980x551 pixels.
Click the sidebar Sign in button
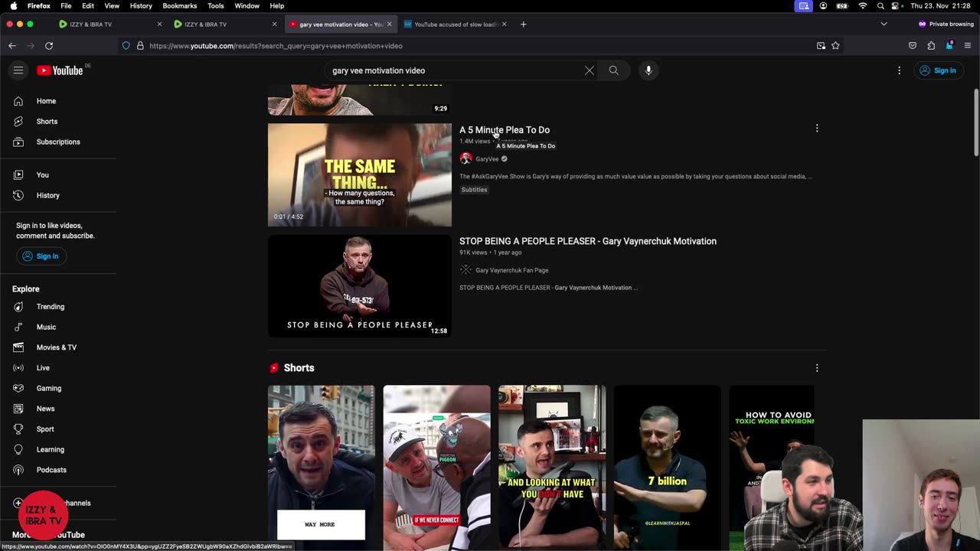pyautogui.click(x=41, y=256)
